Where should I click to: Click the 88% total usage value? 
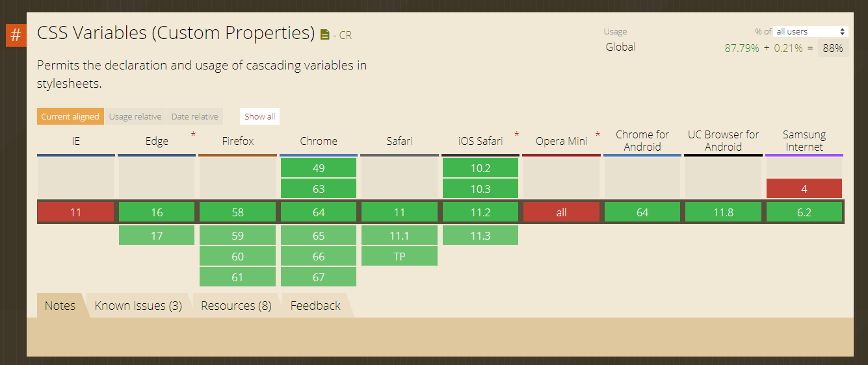(832, 48)
